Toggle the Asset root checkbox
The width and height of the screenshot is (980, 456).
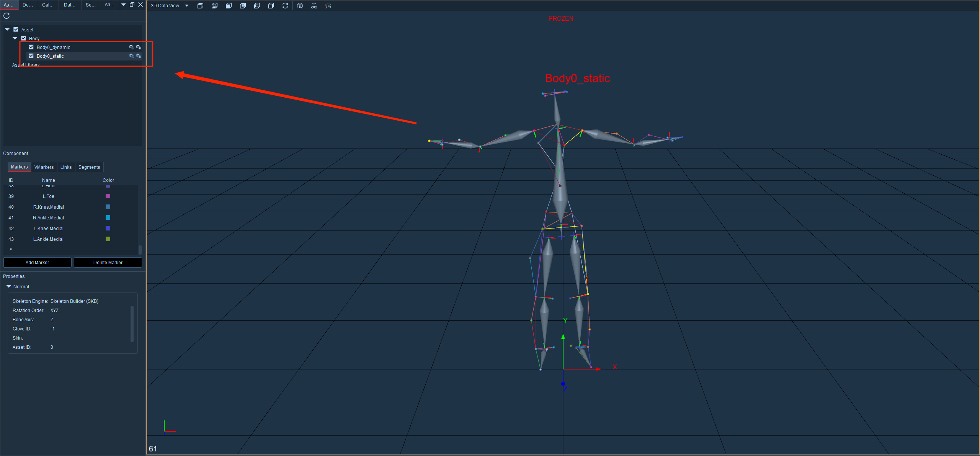pos(16,29)
